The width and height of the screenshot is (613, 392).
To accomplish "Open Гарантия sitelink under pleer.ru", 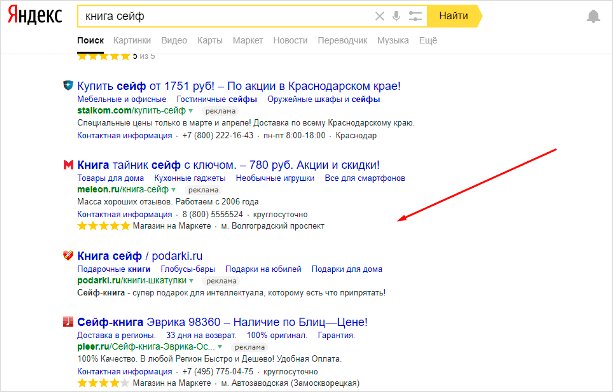I will click(x=336, y=335).
